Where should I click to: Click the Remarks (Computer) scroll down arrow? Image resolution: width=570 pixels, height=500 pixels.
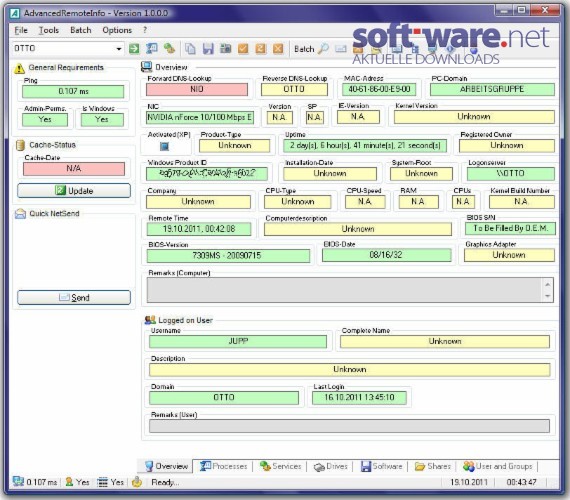[547, 296]
